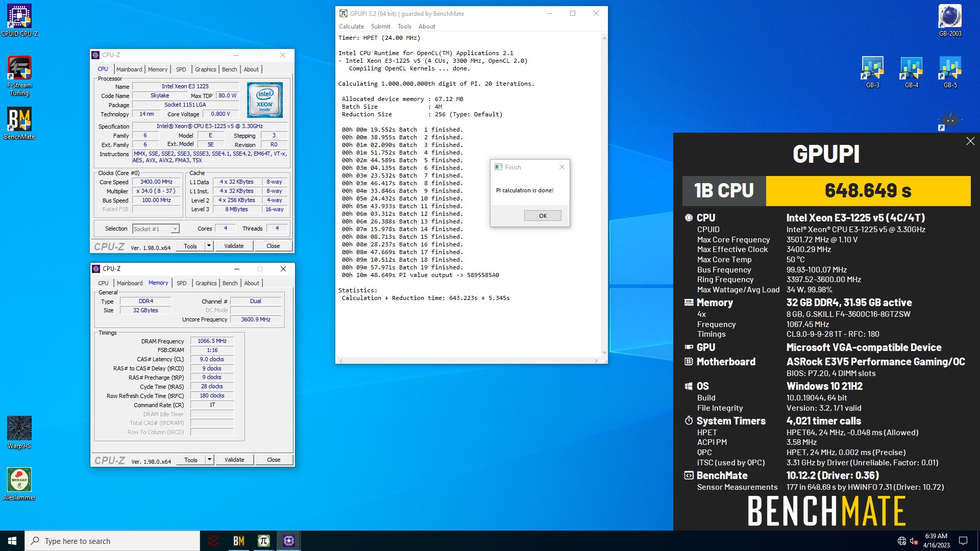
Task: Click the taskbar clock showing 6:39 AM
Action: (x=936, y=541)
